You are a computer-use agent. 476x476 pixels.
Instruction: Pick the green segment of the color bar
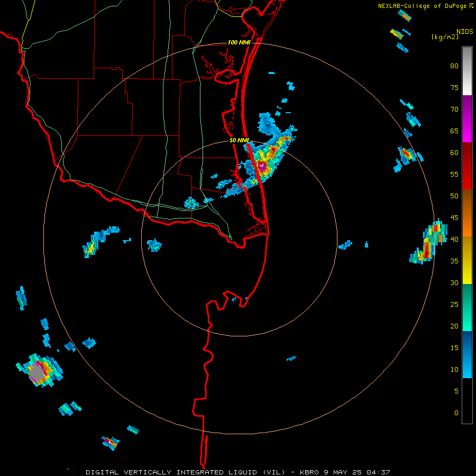pyautogui.click(x=467, y=307)
